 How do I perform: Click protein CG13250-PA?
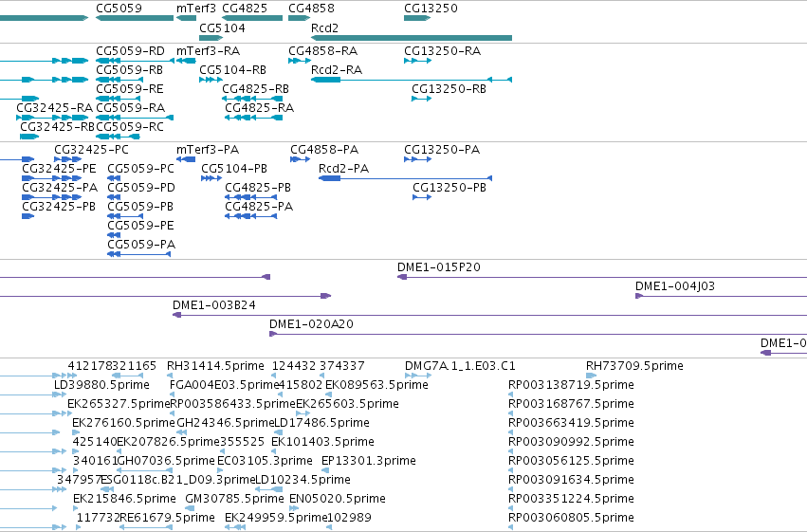tap(417, 159)
